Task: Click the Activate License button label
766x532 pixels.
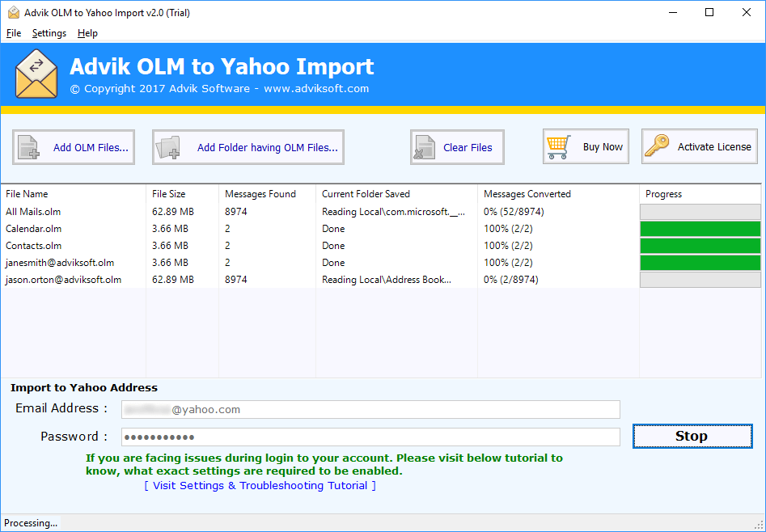Action: click(x=714, y=146)
